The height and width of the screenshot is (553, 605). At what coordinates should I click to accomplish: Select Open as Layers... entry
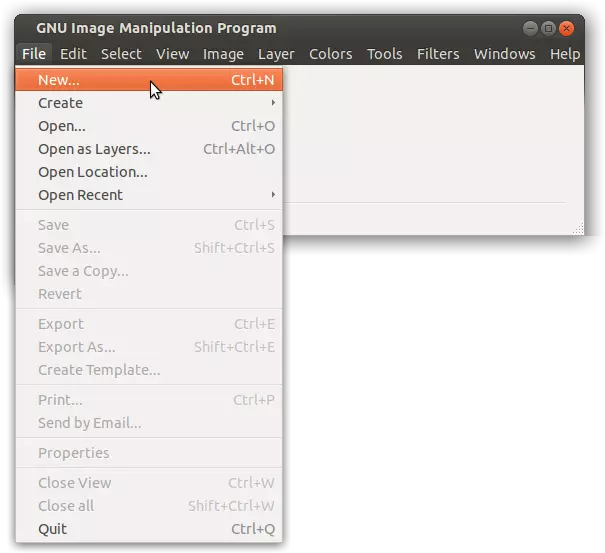tap(149, 149)
